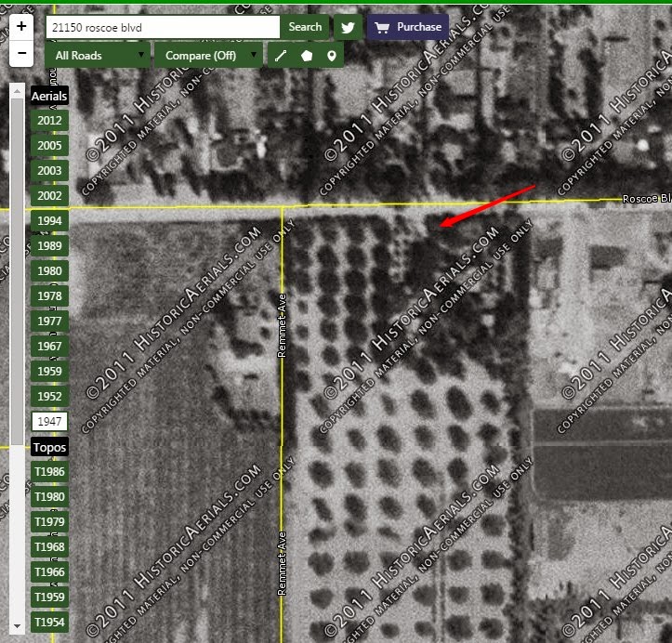Display the T1968 topo map
This screenshot has width=672, height=643.
49,547
